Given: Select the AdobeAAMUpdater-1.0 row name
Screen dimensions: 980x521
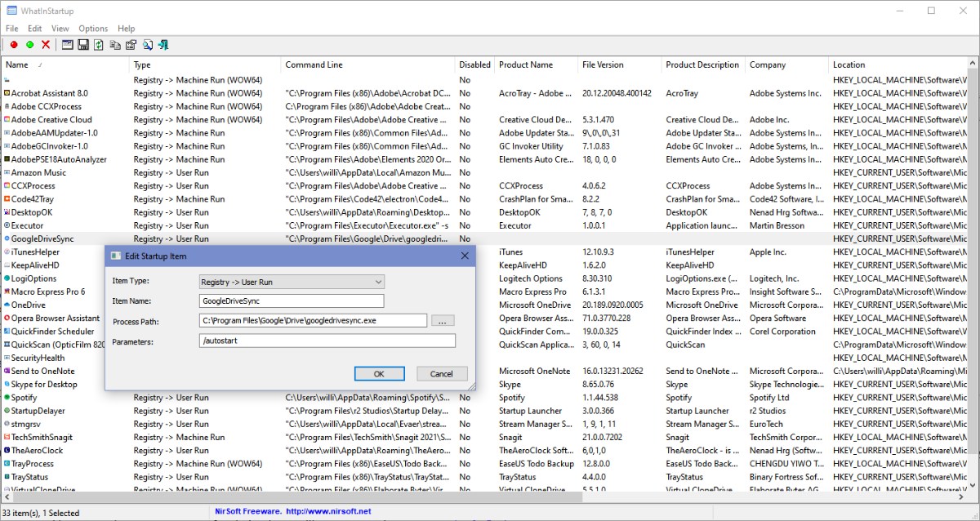Looking at the screenshot, I should coord(54,133).
